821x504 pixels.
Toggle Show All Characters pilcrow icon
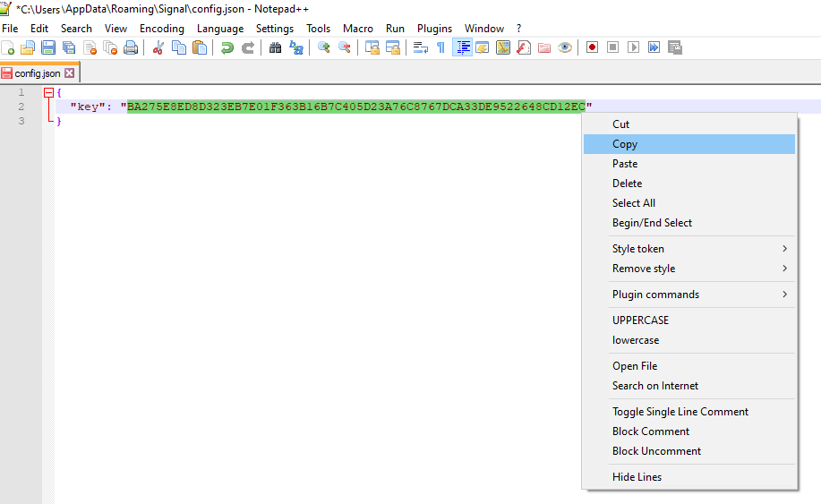[440, 47]
